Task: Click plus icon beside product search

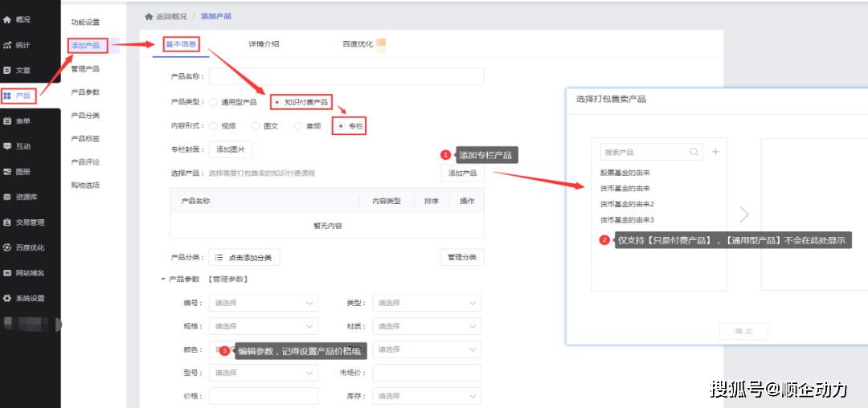Action: pos(715,152)
